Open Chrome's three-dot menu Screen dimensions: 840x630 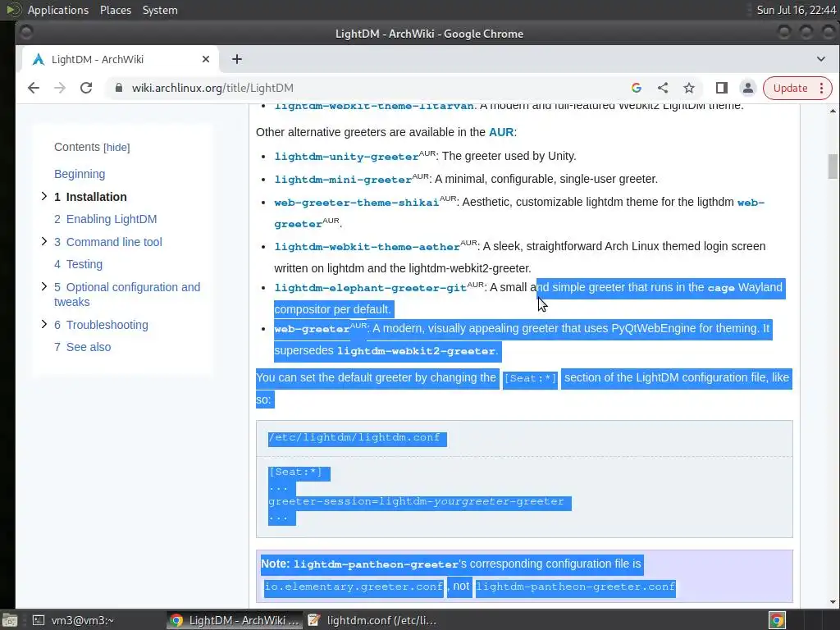(x=822, y=88)
